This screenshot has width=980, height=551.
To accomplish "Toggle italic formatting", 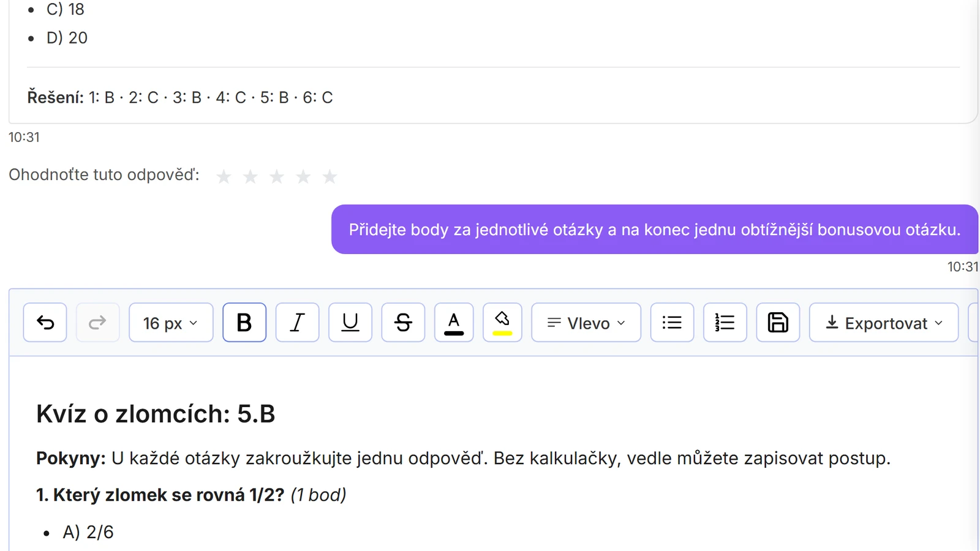I will (x=297, y=322).
